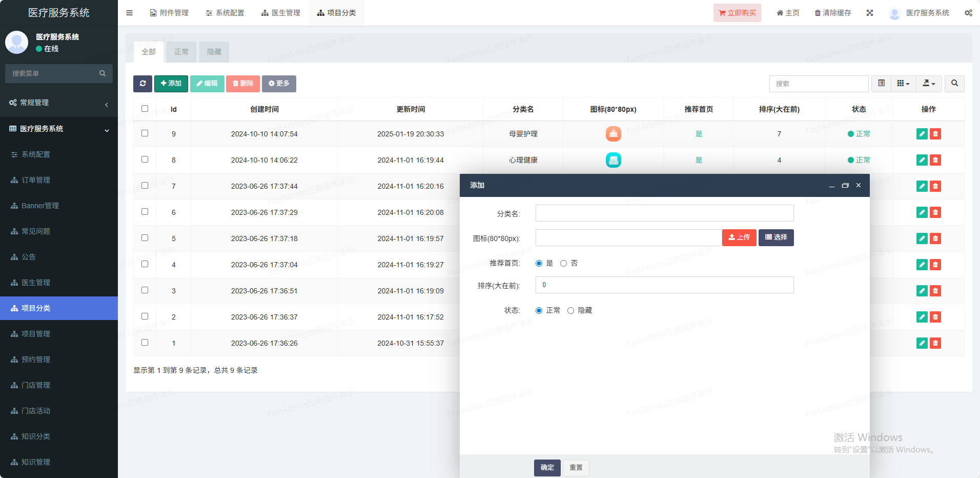980x478 pixels.
Task: Open the top-right settings gears icon
Action: click(x=968, y=13)
